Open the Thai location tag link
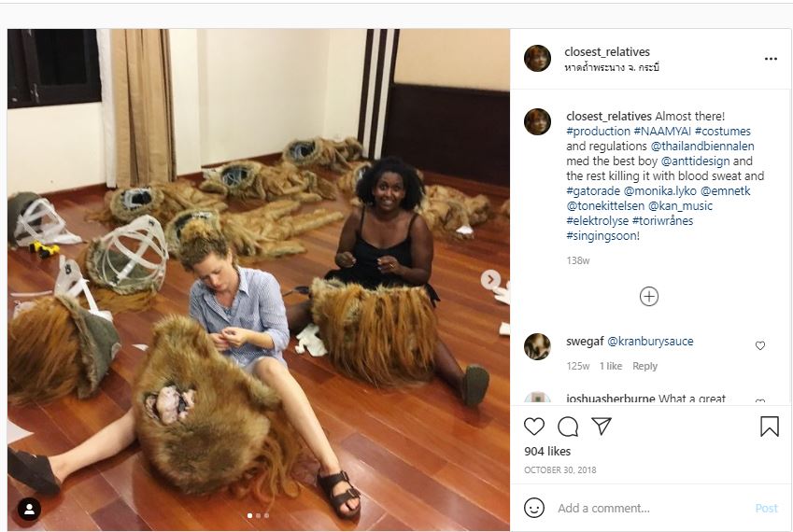 [613, 68]
